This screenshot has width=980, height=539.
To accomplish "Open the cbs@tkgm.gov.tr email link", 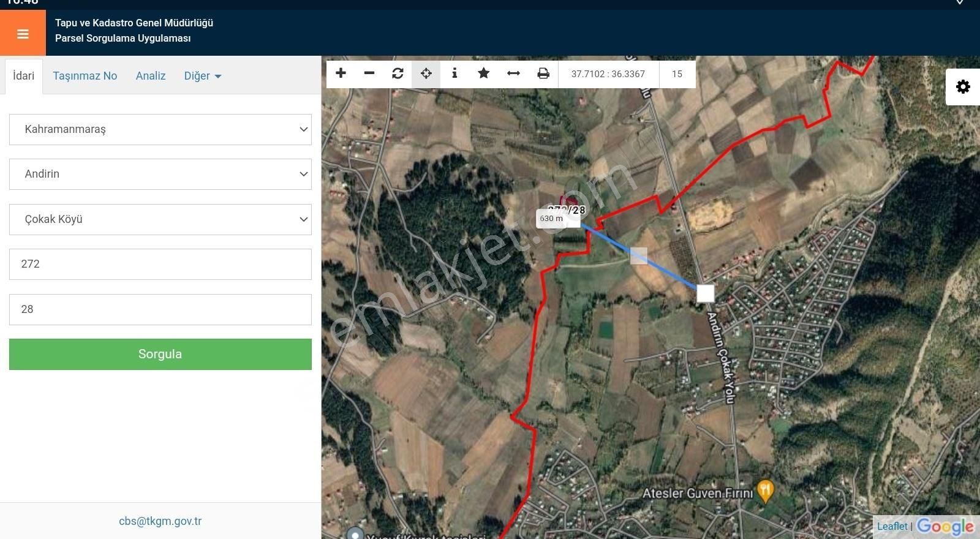I will [x=160, y=521].
